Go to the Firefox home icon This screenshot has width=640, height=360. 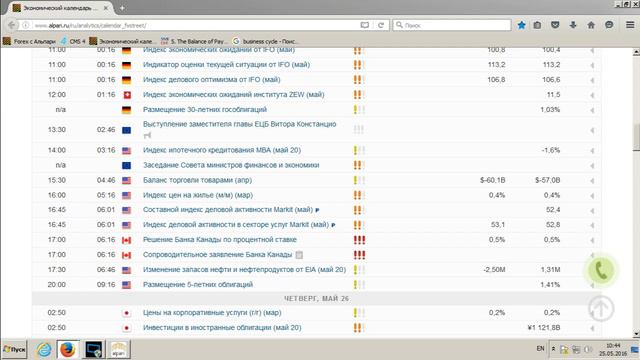[x=591, y=25]
